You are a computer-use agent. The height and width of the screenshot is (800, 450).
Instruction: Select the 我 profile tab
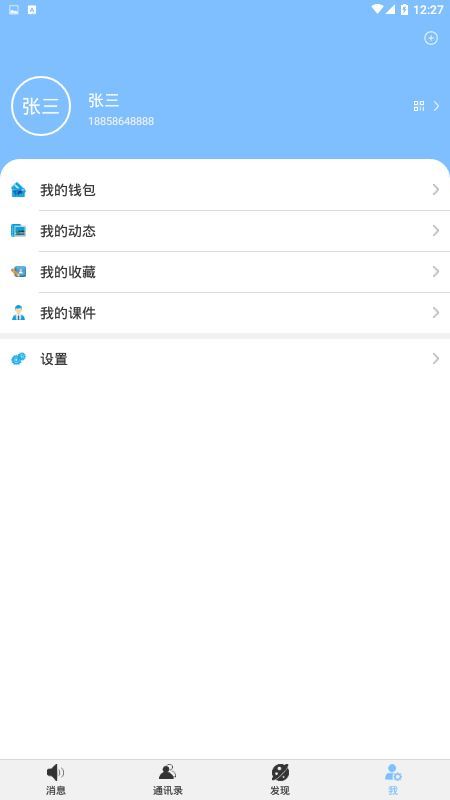(x=393, y=780)
